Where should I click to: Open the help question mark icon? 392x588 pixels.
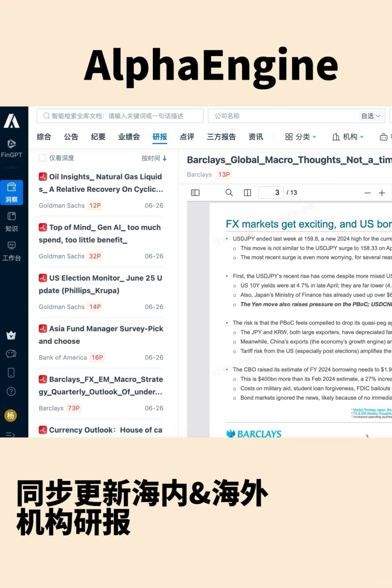click(11, 392)
